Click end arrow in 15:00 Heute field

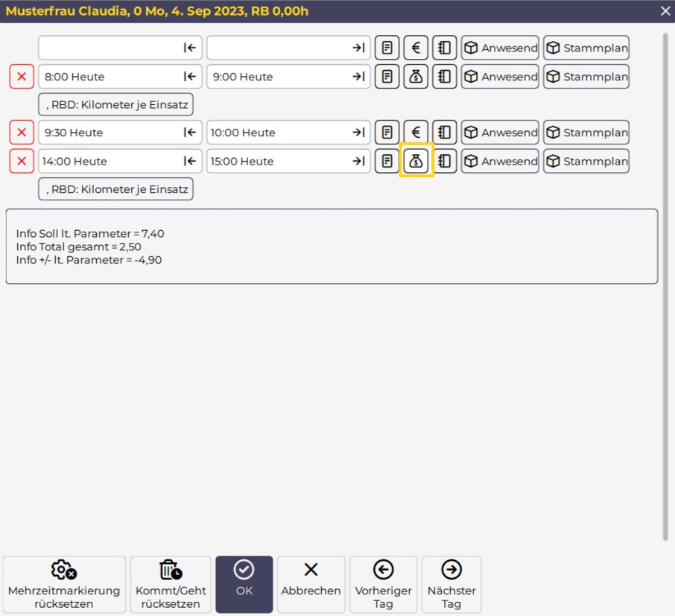point(358,161)
